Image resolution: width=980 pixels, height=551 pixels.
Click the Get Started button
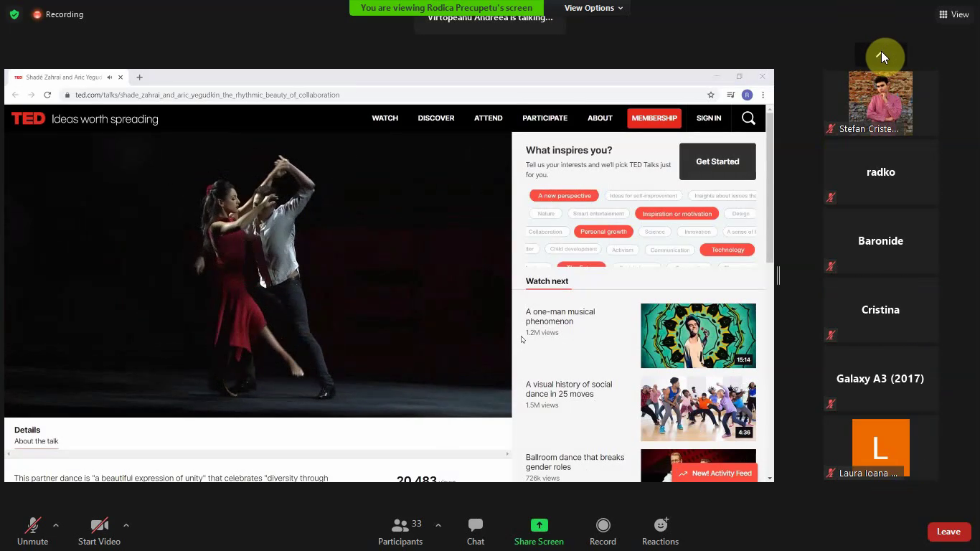717,161
